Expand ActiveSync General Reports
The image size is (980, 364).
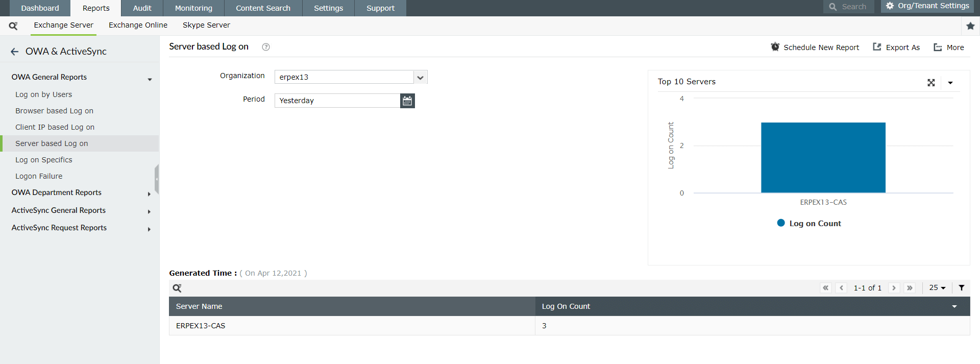coord(149,211)
